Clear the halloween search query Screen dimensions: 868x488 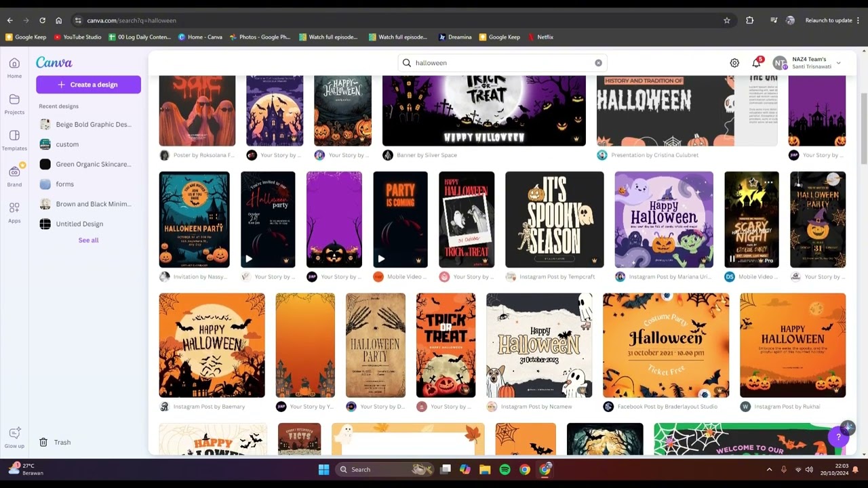click(598, 63)
